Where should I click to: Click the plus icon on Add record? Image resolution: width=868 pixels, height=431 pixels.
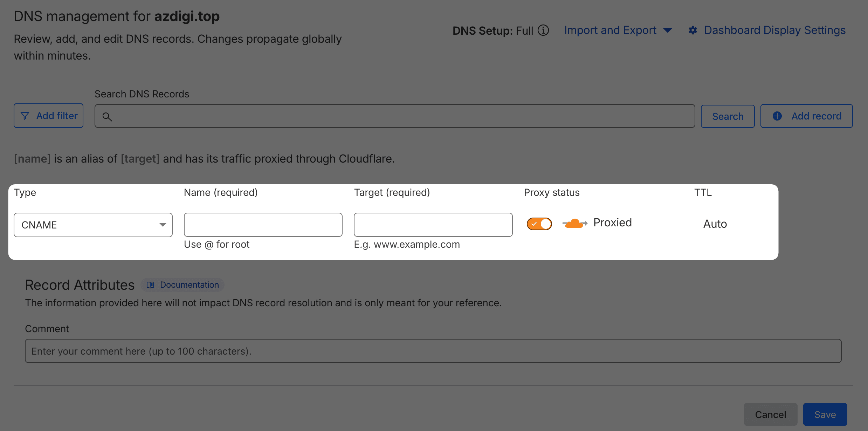click(x=777, y=116)
